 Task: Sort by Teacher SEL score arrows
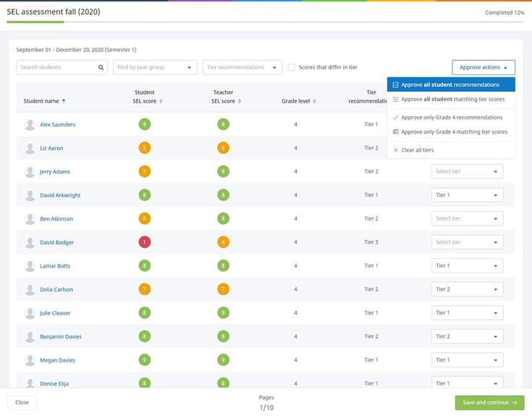pyautogui.click(x=240, y=101)
